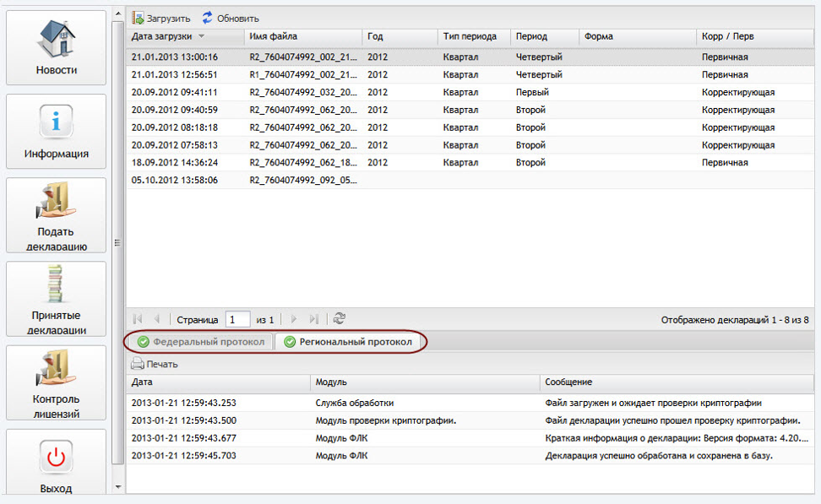Select row dated 18.09.2012 14:36:24
The width and height of the screenshot is (821, 504).
pyautogui.click(x=174, y=162)
